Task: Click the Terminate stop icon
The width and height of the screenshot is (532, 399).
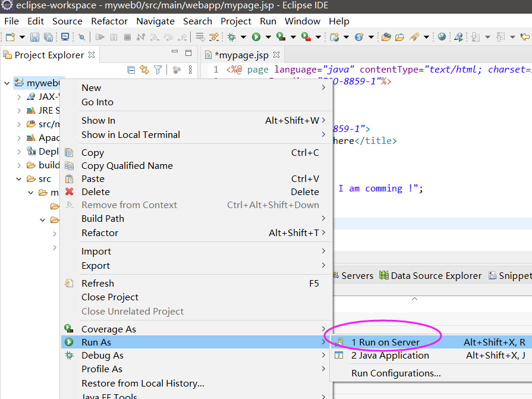Action: (127, 37)
